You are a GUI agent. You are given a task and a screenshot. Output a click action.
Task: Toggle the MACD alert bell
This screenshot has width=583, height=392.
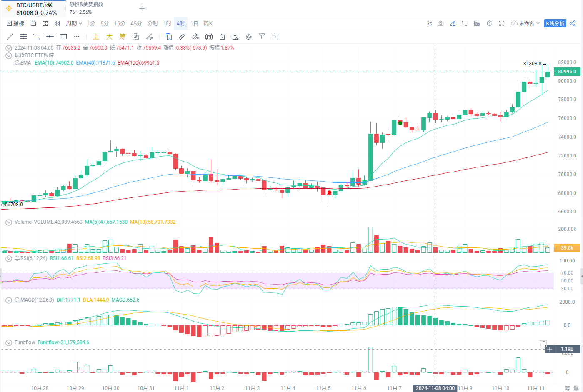17,300
